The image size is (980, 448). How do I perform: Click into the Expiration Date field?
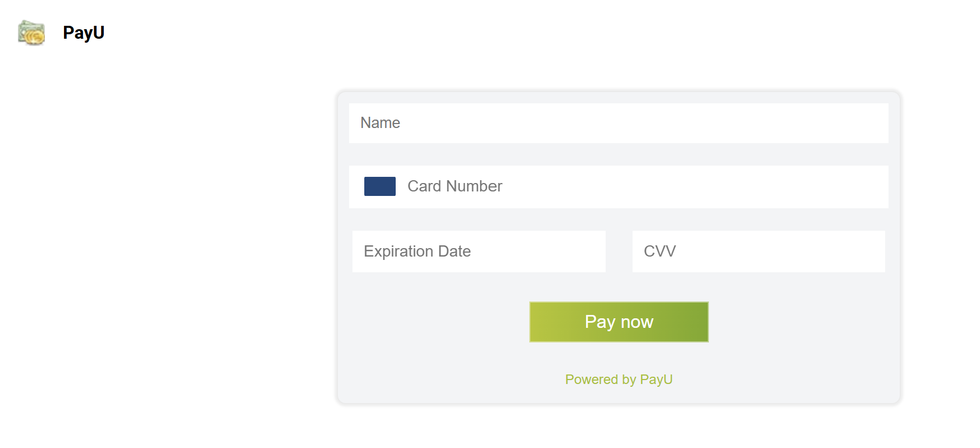point(479,252)
